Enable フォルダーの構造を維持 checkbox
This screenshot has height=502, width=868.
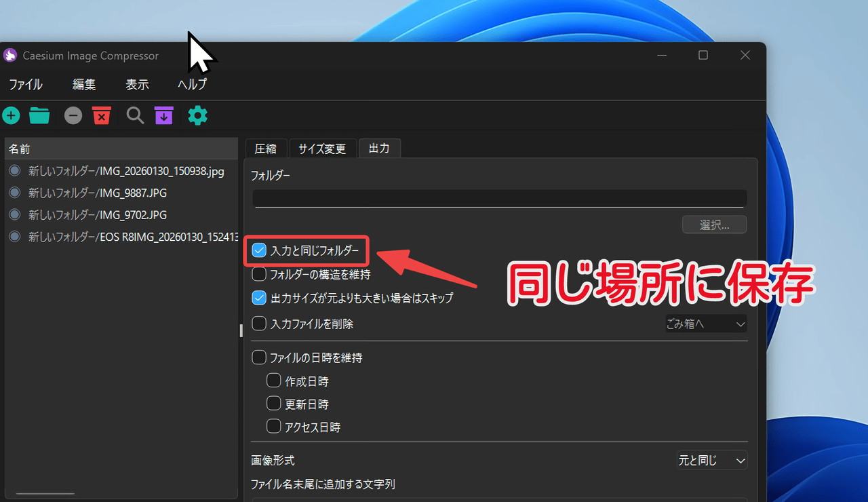(259, 274)
